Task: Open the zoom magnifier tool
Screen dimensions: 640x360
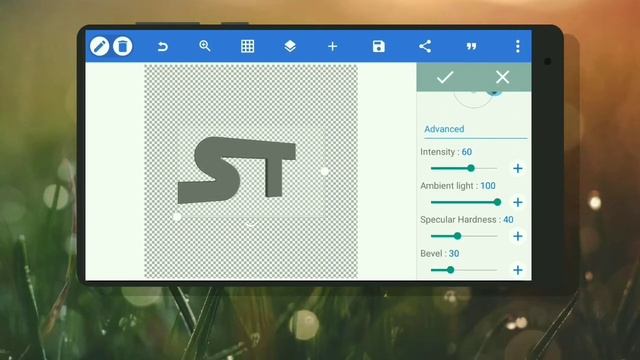Action: (205, 46)
